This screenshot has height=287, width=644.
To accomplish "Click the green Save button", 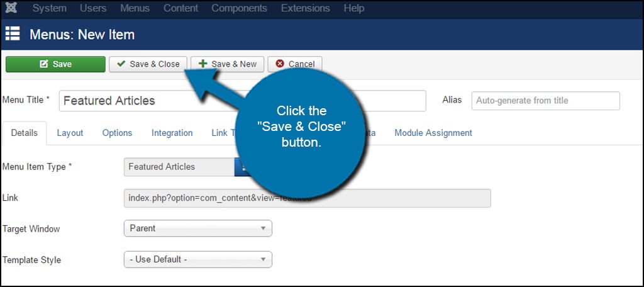I will (55, 64).
